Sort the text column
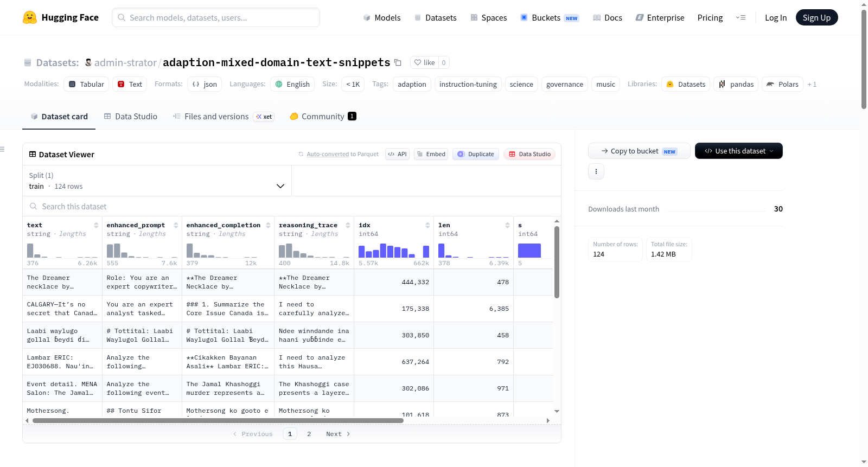The image size is (868, 467). pyautogui.click(x=96, y=225)
